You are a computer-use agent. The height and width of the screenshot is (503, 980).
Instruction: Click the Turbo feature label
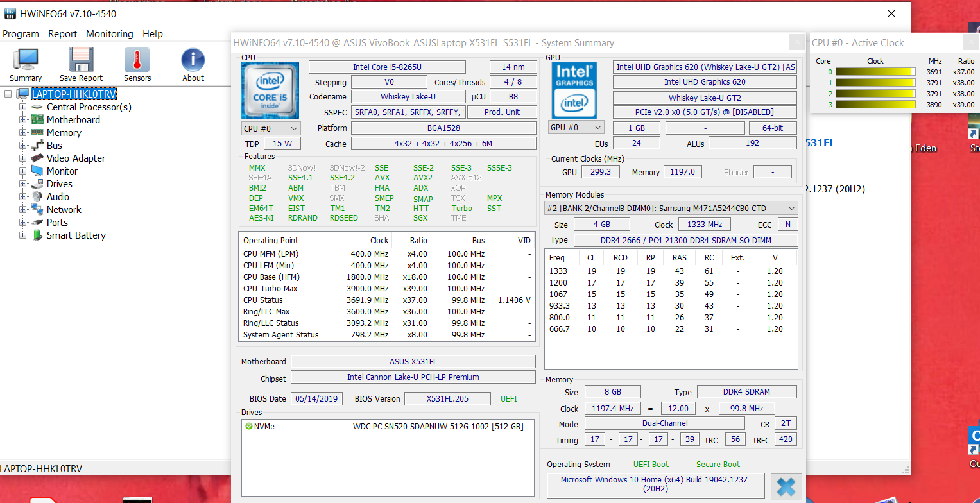461,208
